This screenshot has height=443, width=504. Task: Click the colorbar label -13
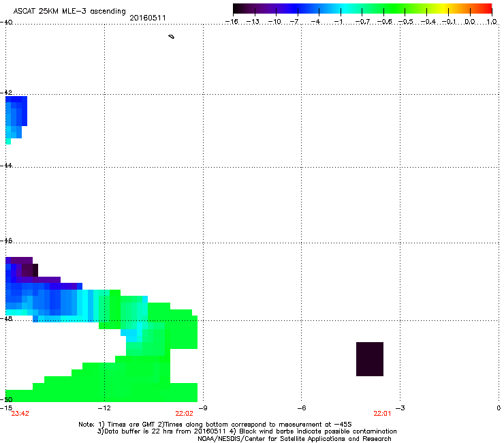pyautogui.click(x=253, y=22)
